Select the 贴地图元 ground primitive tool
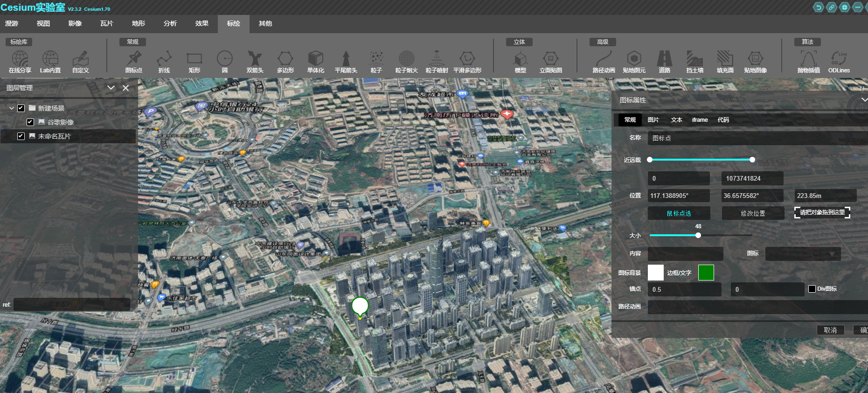Image resolution: width=868 pixels, height=393 pixels. tap(634, 62)
